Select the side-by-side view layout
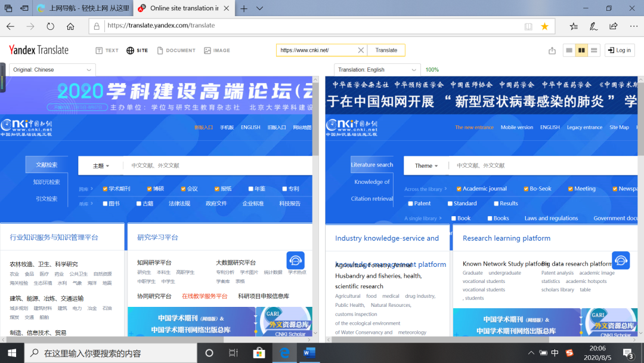The image size is (644, 363). tap(581, 50)
